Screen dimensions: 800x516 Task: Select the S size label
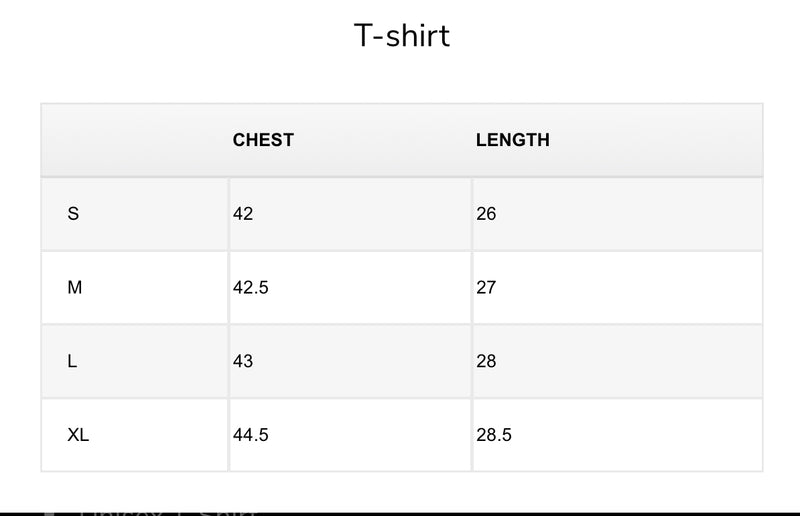73,214
